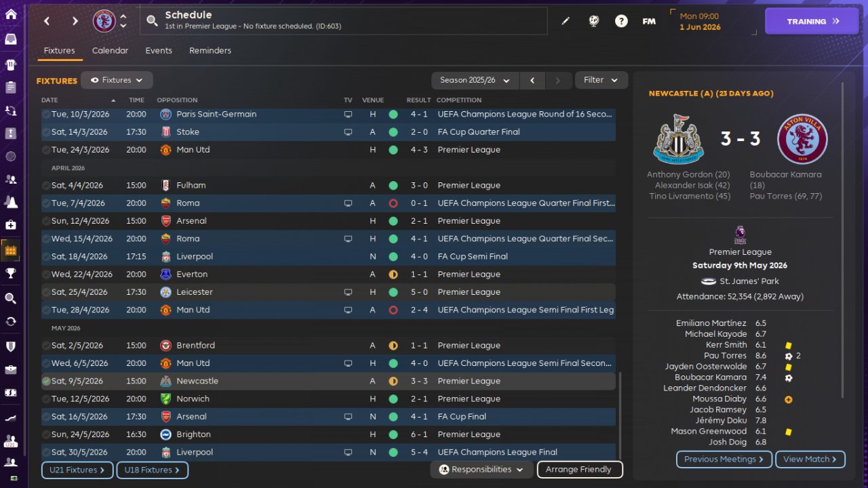Switch to the next team with down chevron
The width and height of the screenshot is (868, 488).
123,26
